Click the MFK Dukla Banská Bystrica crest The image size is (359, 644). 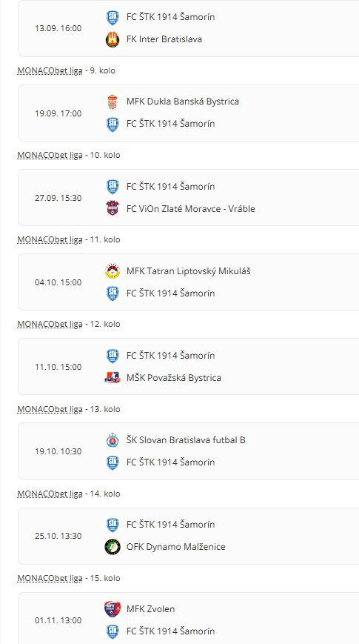[x=113, y=102]
